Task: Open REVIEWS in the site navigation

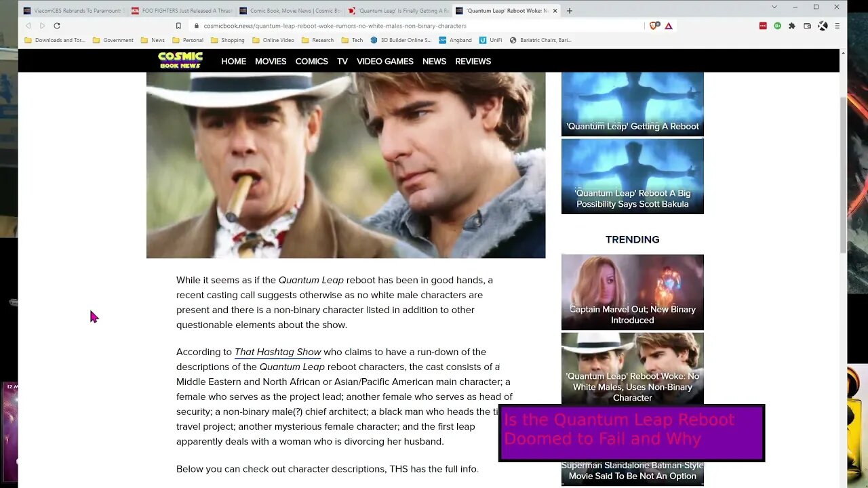Action: [x=473, y=61]
